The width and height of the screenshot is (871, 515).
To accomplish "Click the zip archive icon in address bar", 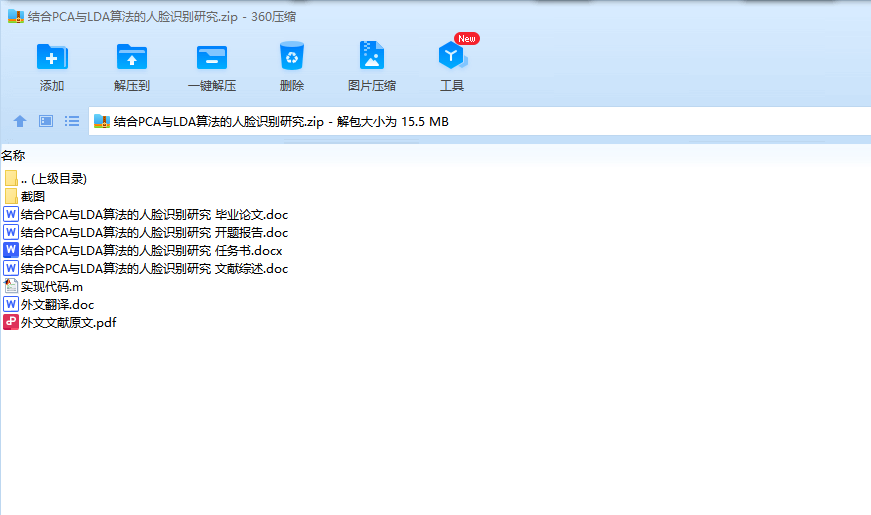I will coord(102,122).
